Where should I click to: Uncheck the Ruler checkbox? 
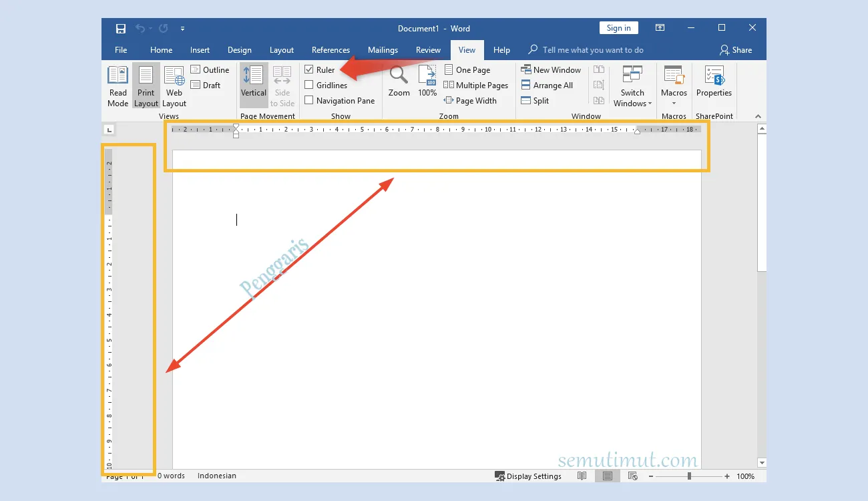pos(309,69)
